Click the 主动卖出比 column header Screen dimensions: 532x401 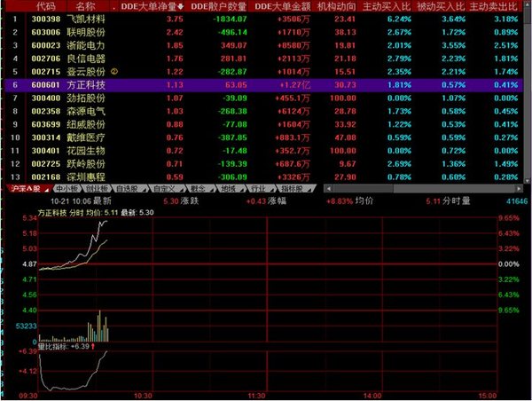[x=493, y=6]
